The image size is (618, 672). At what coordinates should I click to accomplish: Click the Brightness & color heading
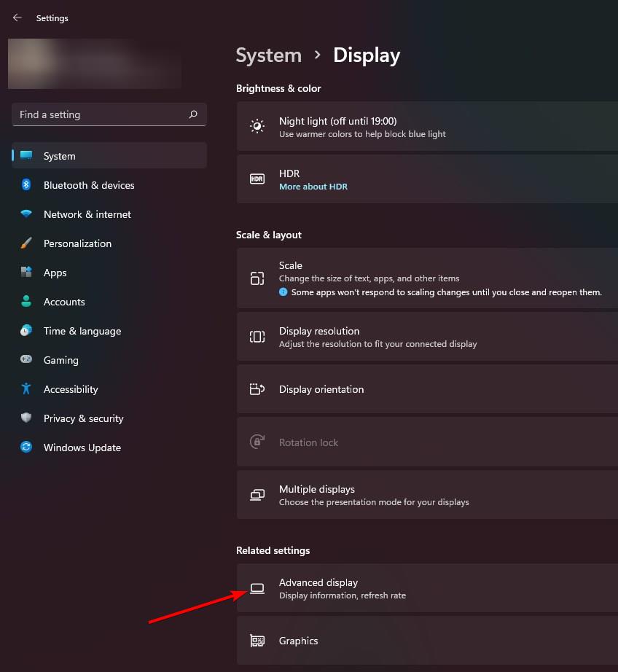(x=278, y=88)
